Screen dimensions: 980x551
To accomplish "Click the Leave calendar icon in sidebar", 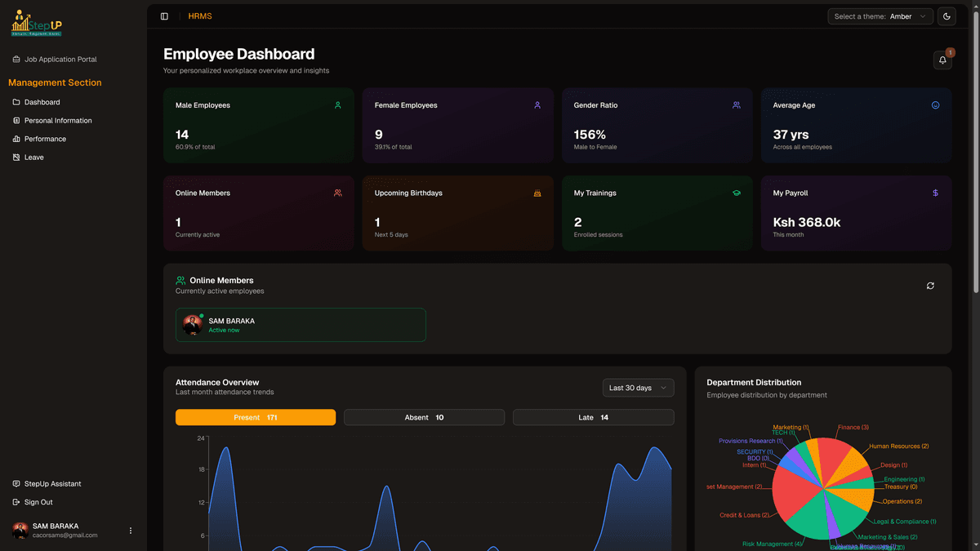I will click(16, 158).
